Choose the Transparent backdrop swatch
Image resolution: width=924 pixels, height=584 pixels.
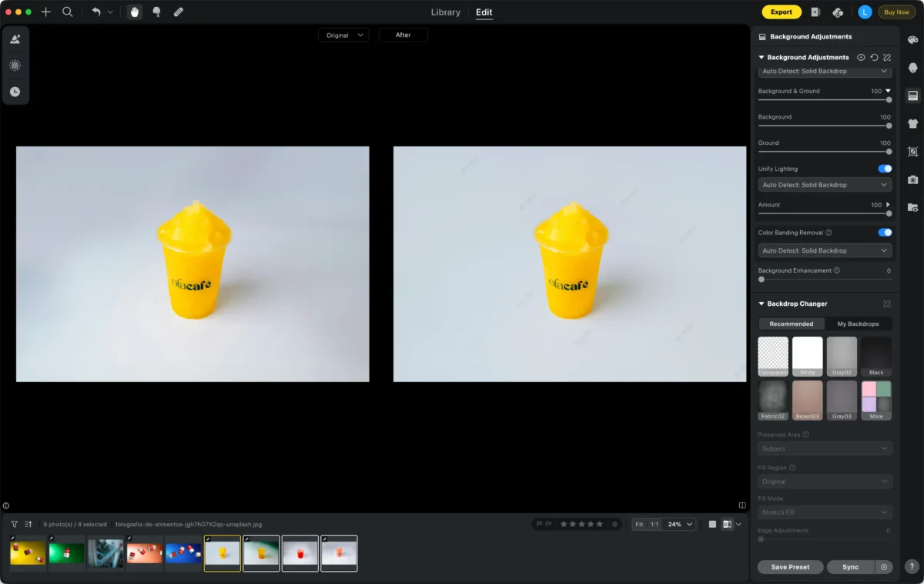(x=773, y=356)
